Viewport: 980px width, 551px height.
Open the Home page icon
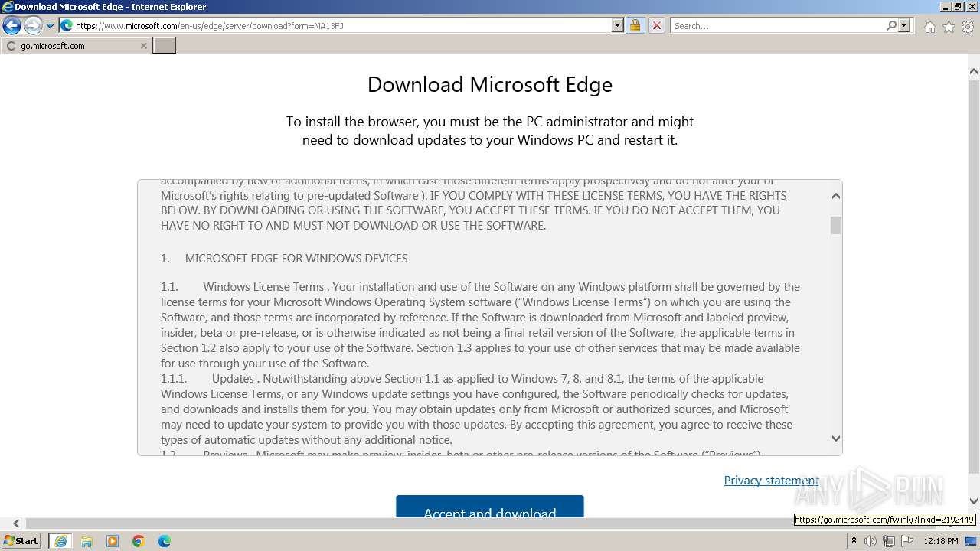point(929,27)
